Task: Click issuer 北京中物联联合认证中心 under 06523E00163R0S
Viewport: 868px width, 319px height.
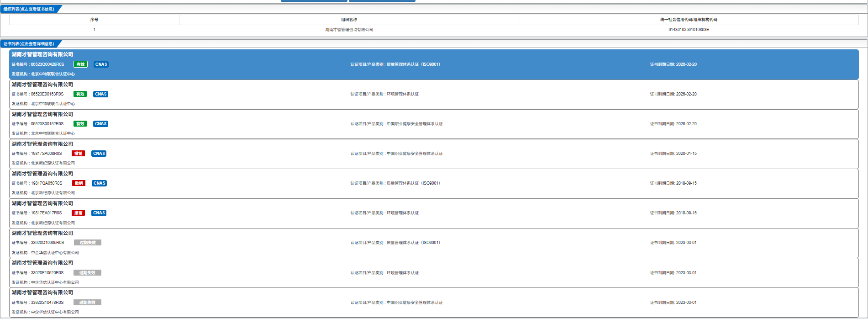Action: coord(53,104)
